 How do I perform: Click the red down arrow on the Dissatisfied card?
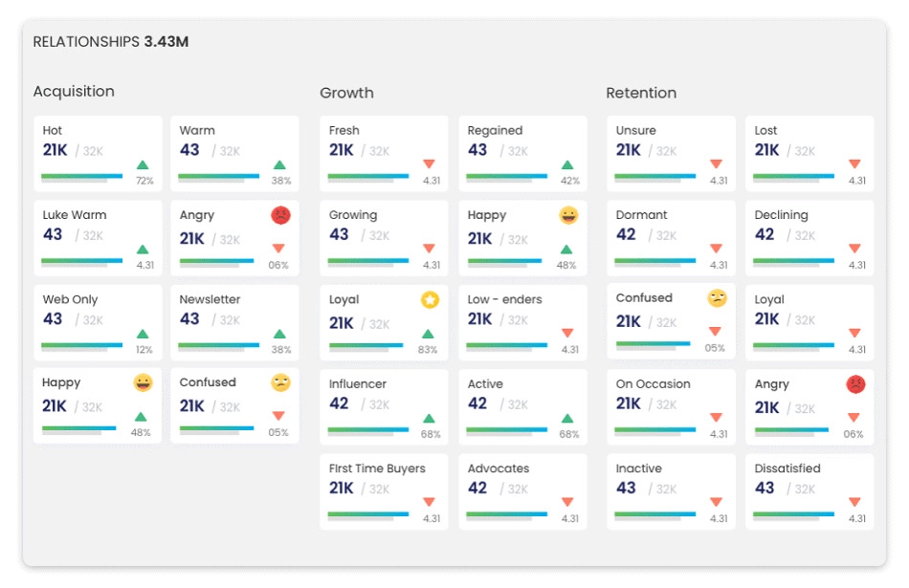point(855,503)
